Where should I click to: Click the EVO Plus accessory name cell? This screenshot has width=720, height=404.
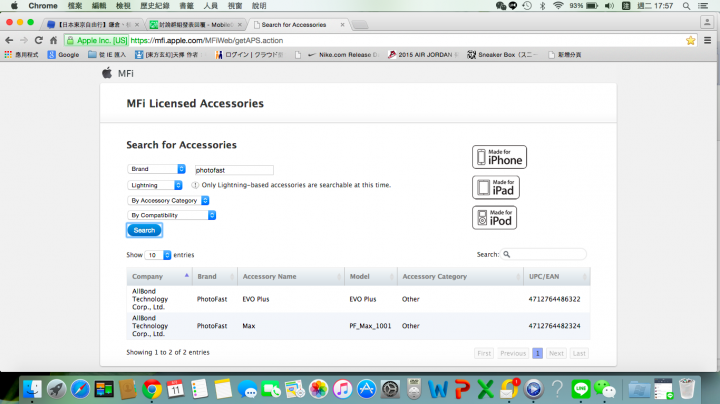click(x=256, y=299)
